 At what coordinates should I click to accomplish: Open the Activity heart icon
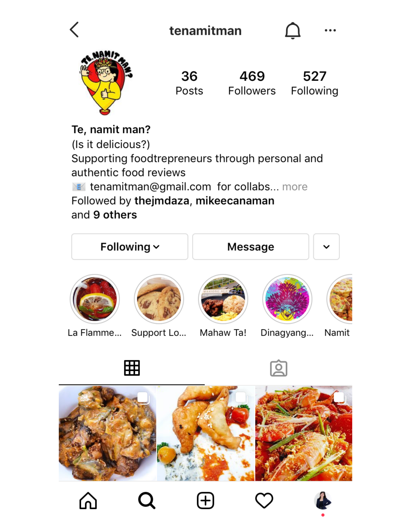[x=264, y=501]
